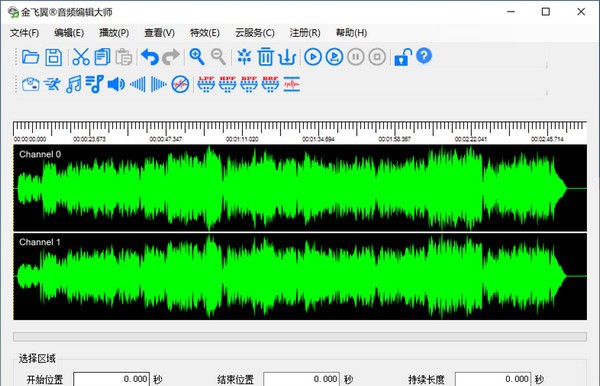
Task: Undo with the blue back arrow
Action: click(x=150, y=57)
